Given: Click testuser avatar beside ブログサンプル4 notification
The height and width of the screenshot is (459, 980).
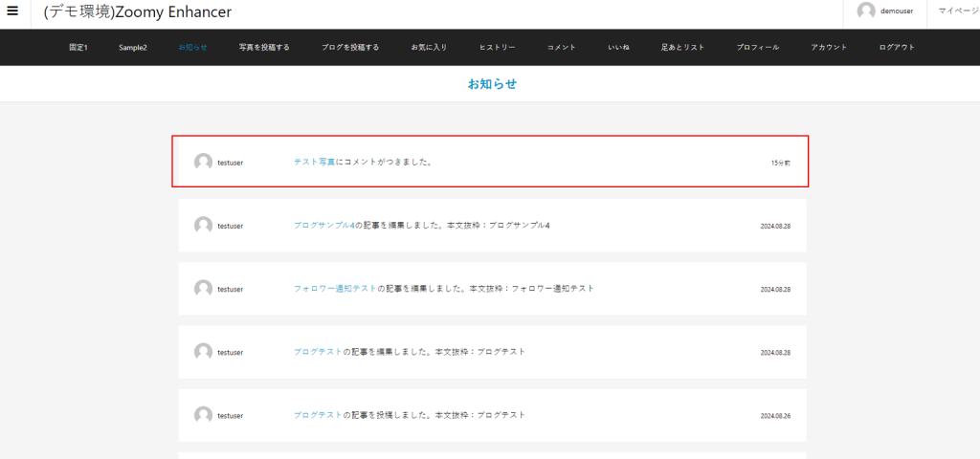Looking at the screenshot, I should [203, 226].
